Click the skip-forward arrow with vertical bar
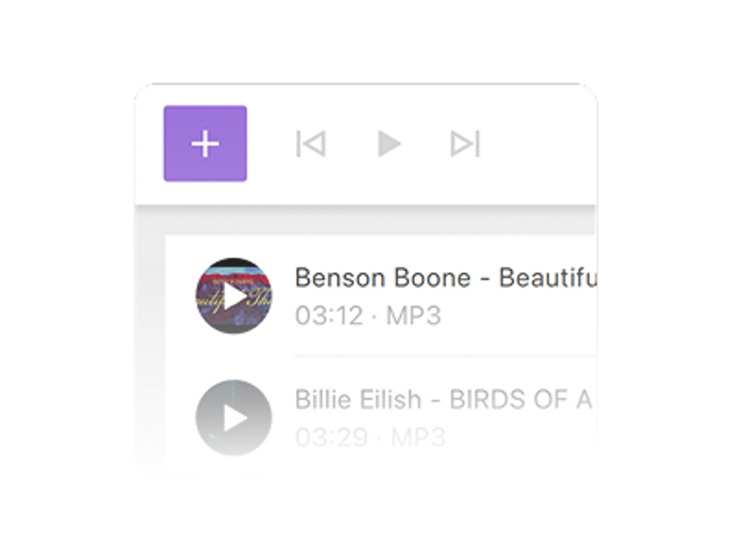The height and width of the screenshot is (560, 733). pyautogui.click(x=465, y=144)
